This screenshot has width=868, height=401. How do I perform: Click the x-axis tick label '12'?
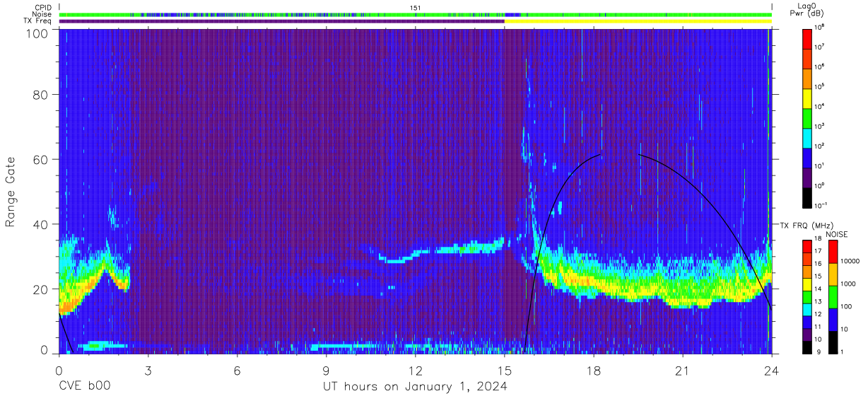click(x=416, y=370)
